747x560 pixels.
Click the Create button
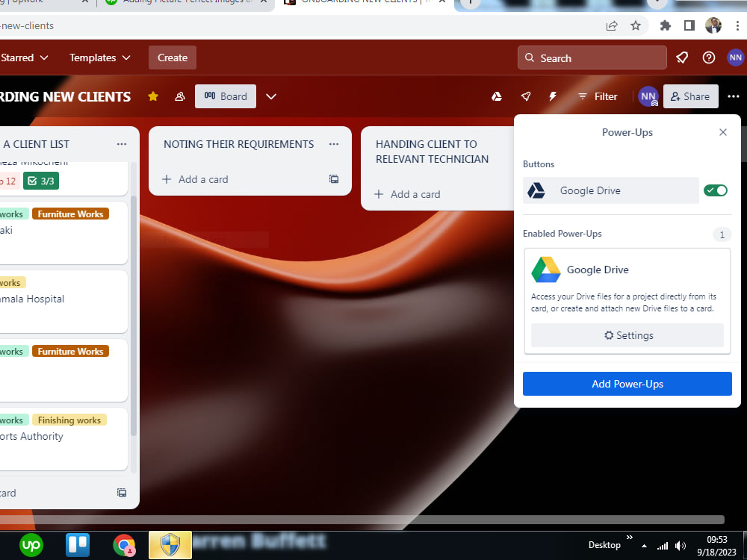point(173,57)
